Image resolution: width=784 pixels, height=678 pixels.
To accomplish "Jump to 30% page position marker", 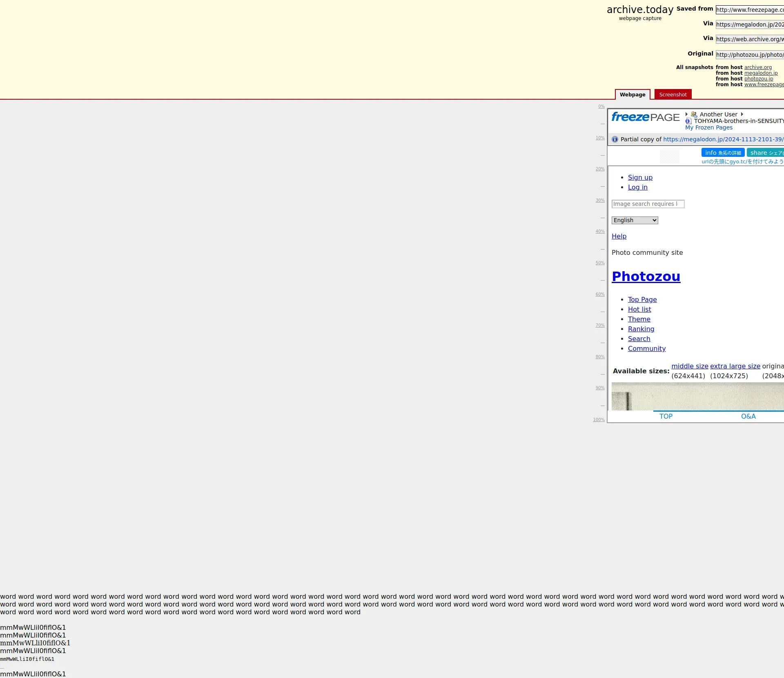I will click(x=600, y=201).
